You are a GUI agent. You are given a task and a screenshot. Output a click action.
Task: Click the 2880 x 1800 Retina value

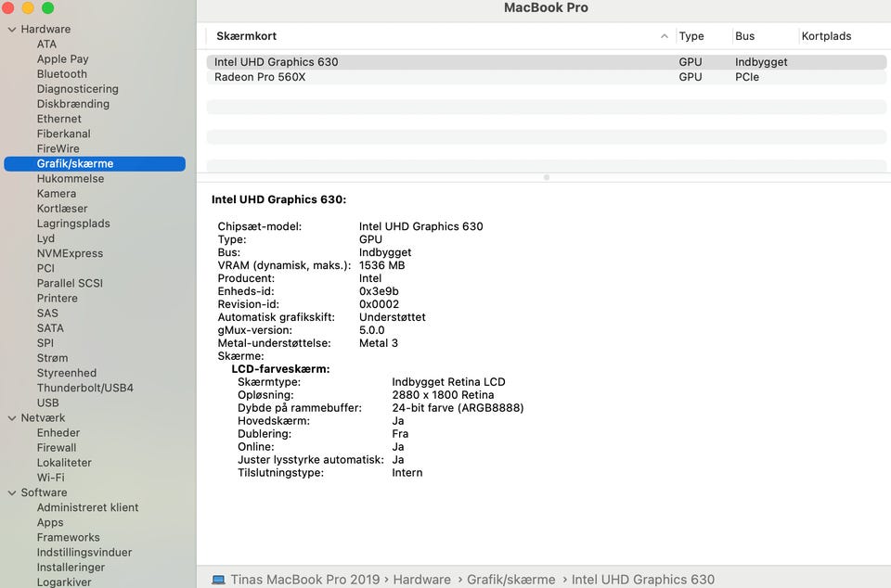click(x=444, y=395)
